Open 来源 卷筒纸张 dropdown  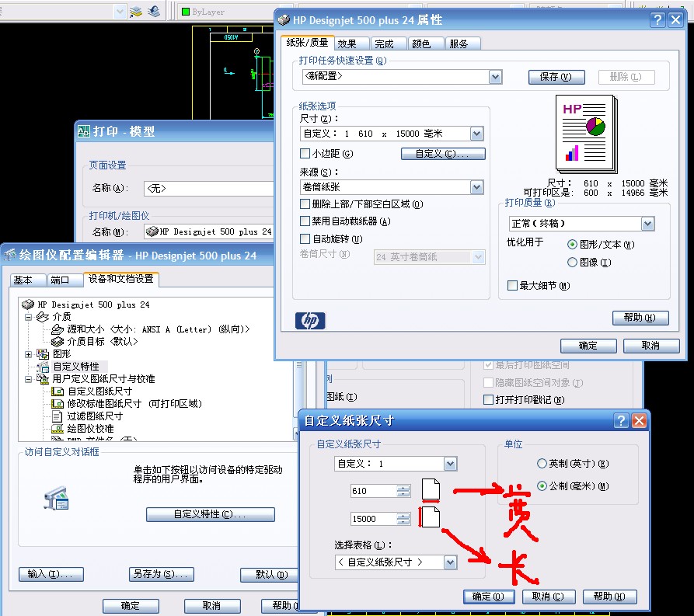tap(476, 187)
